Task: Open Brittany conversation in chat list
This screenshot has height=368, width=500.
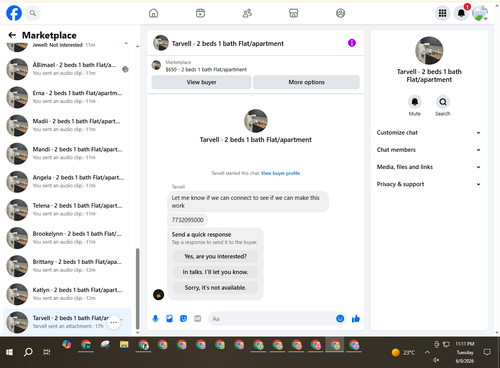Action: 68,266
